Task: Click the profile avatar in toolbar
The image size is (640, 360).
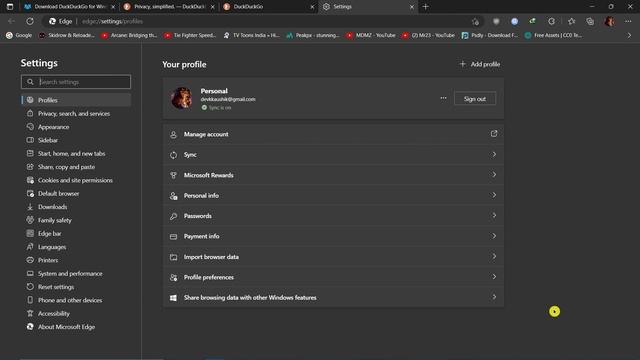Action: tap(609, 21)
